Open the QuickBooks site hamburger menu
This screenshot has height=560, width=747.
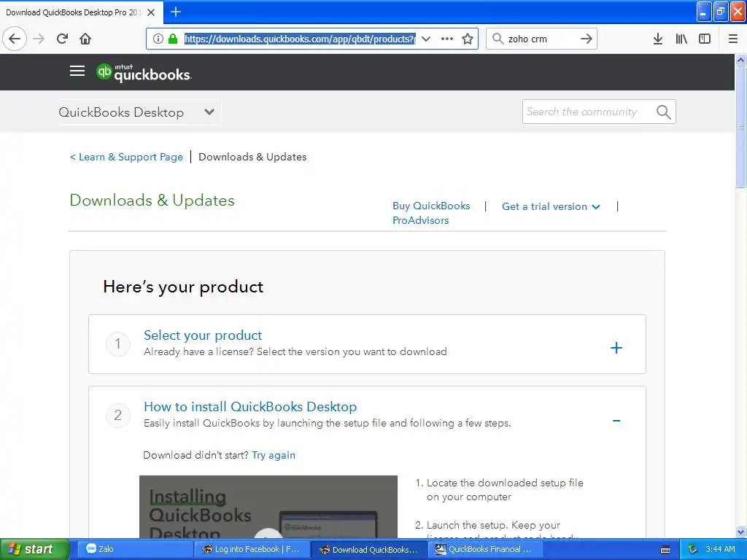[x=77, y=71]
